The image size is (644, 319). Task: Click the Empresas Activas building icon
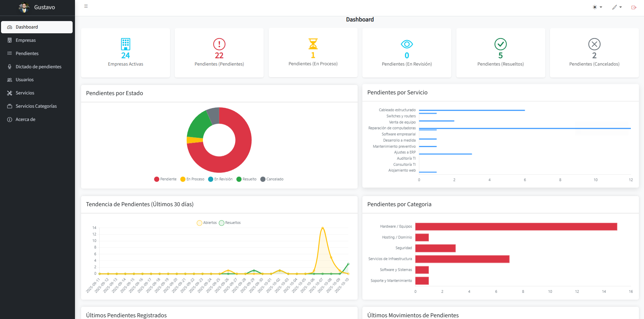(126, 44)
